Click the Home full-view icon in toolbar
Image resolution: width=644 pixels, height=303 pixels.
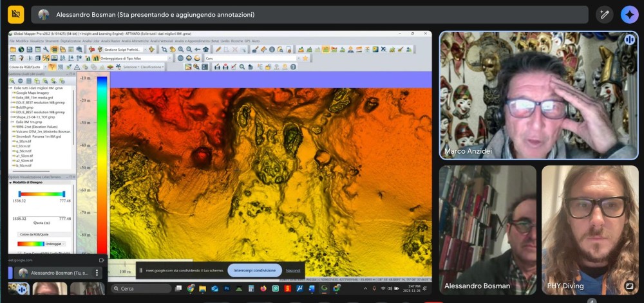(x=206, y=50)
